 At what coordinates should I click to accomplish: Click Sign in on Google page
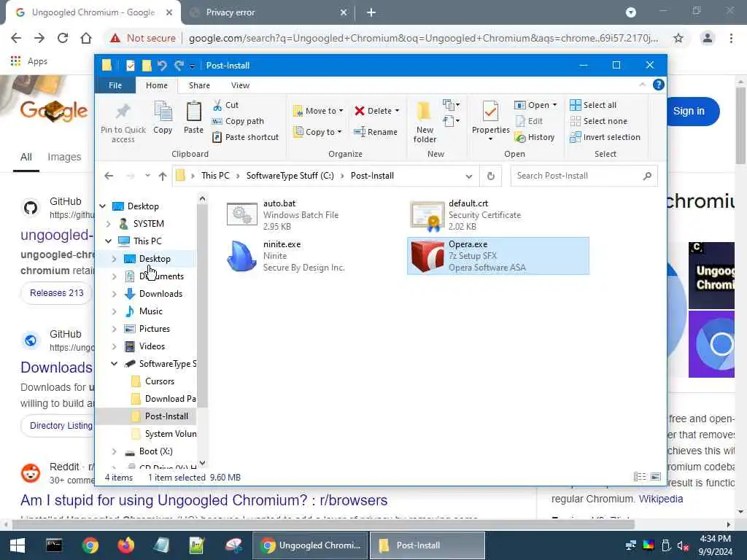click(689, 111)
